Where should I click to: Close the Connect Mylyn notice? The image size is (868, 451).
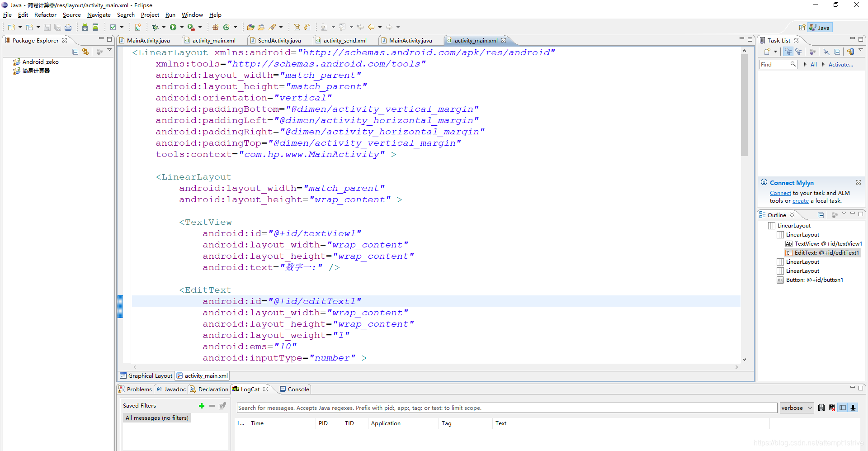tap(858, 182)
